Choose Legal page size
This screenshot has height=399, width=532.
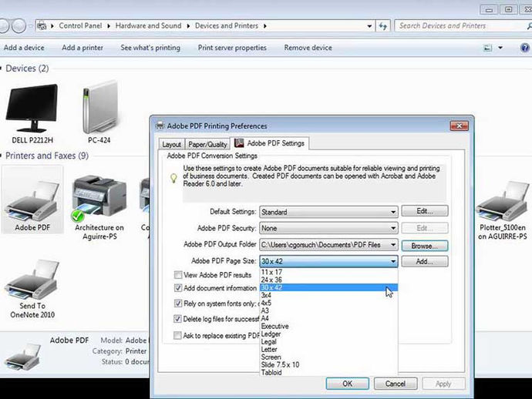(328, 342)
